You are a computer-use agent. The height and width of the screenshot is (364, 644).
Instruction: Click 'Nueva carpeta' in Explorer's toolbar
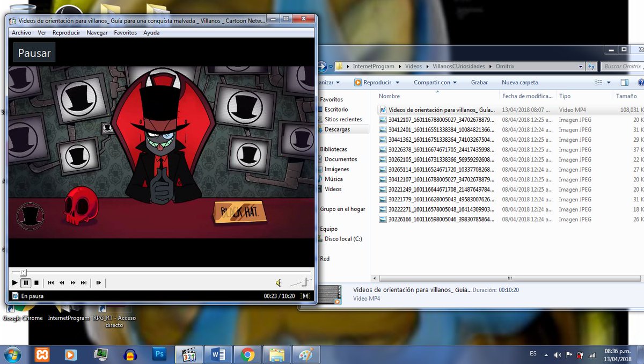coord(519,83)
